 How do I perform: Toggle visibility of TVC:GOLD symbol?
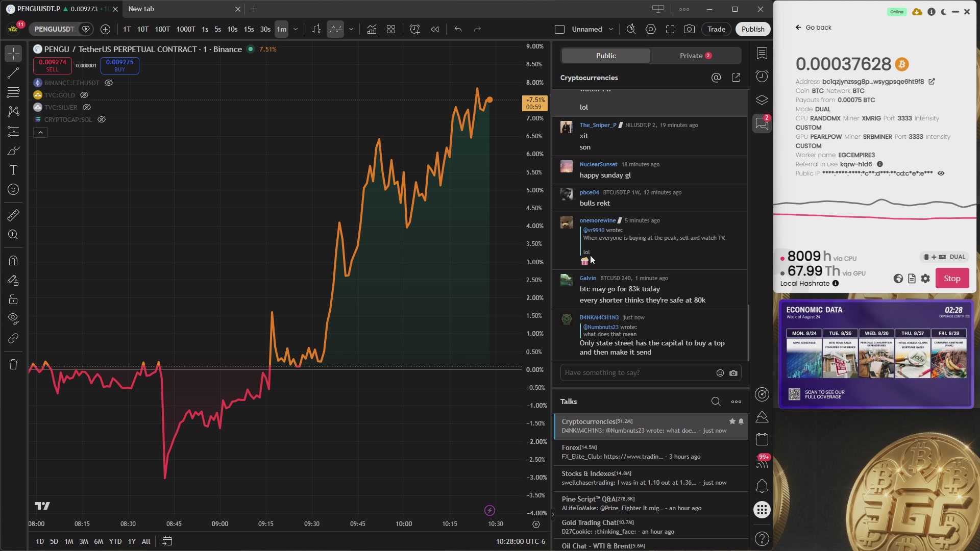tap(84, 95)
